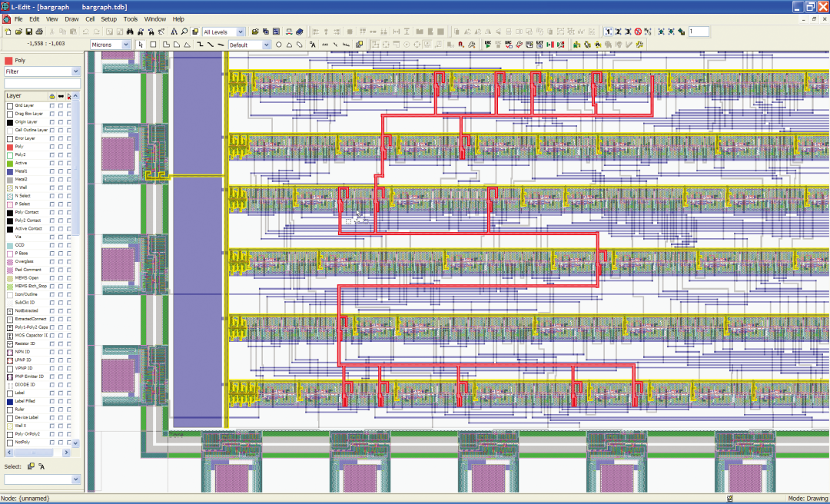
Task: Toggle lock checkbox for Overglass layer
Action: coord(52,261)
